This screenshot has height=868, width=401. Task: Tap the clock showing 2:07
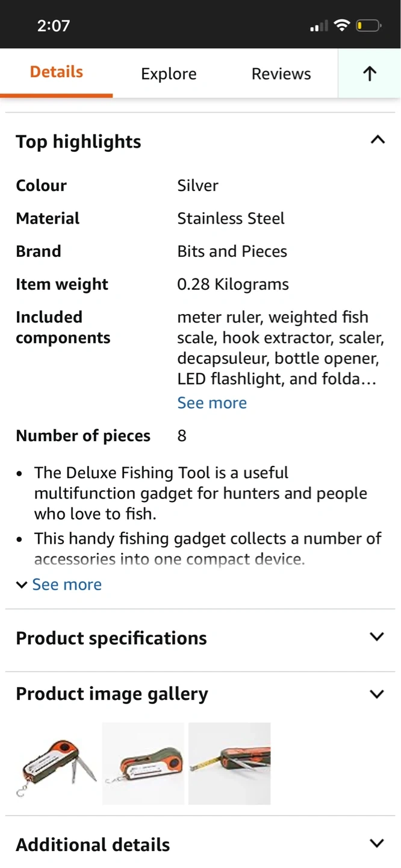click(x=54, y=25)
